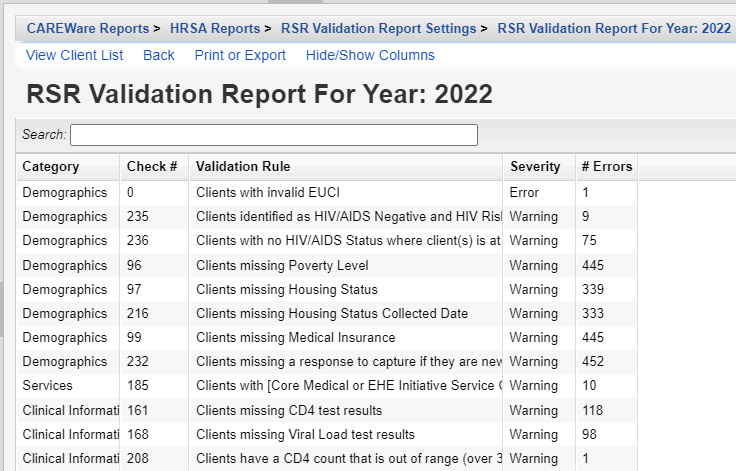Sort by the # Errors column header
736x471 pixels.
point(606,167)
